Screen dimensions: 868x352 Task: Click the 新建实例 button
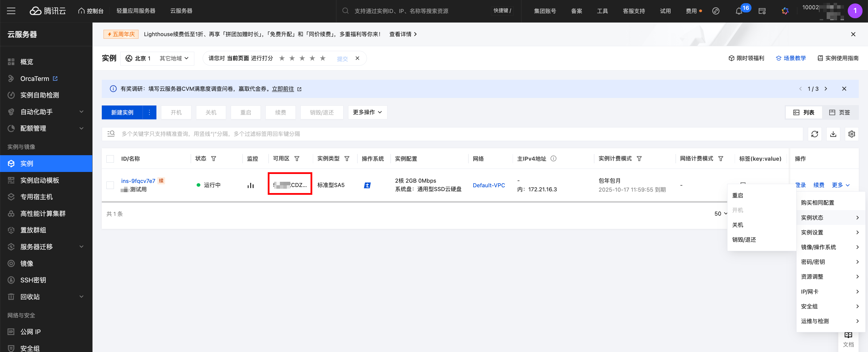pos(122,112)
